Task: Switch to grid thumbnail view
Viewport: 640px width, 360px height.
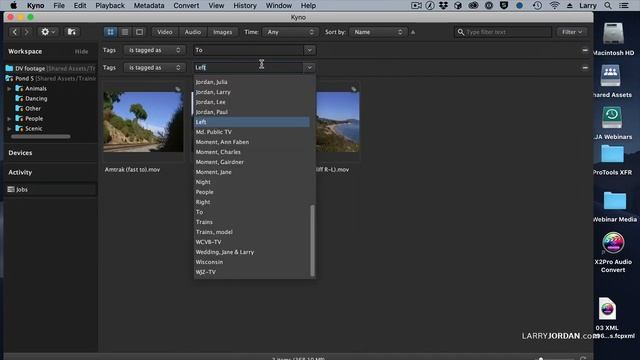Action: (x=110, y=32)
